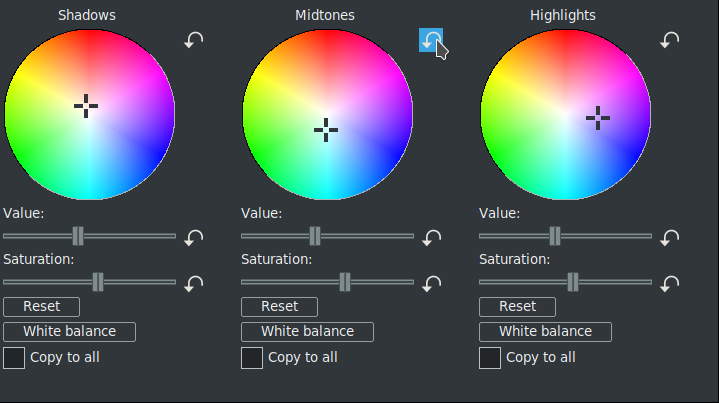Click the Midtones Reset button
Image resolution: width=719 pixels, height=403 pixels.
click(x=279, y=307)
